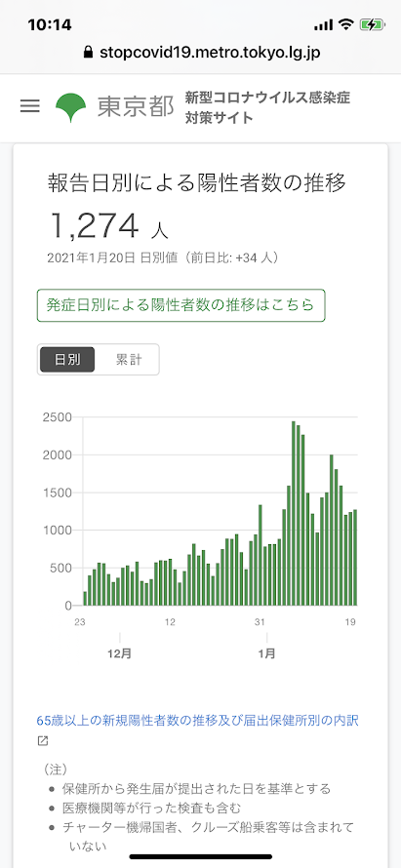Screen dimensions: 401x868
Task: Tap the padlock icon in address bar
Action: [x=87, y=53]
